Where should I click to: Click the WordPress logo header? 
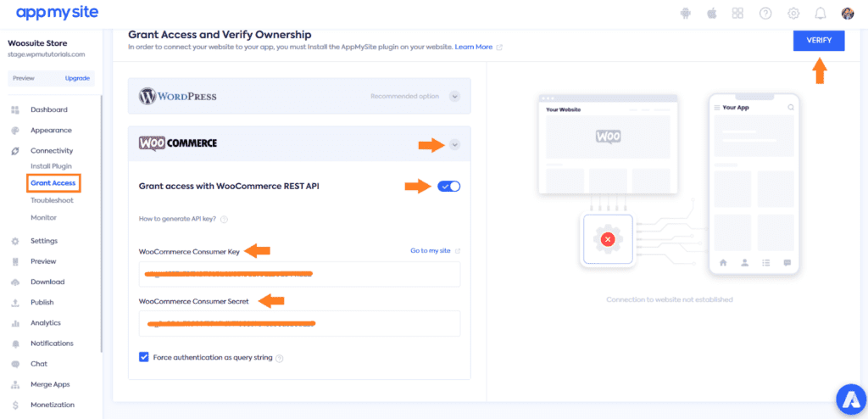[178, 97]
